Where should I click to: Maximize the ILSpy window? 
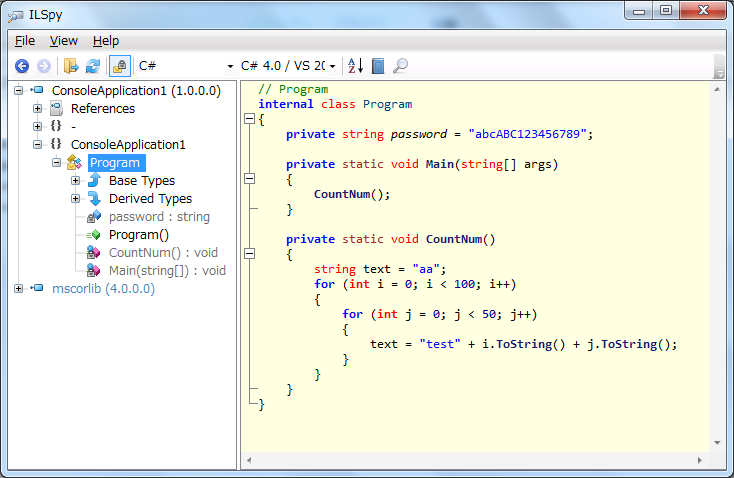click(x=666, y=10)
